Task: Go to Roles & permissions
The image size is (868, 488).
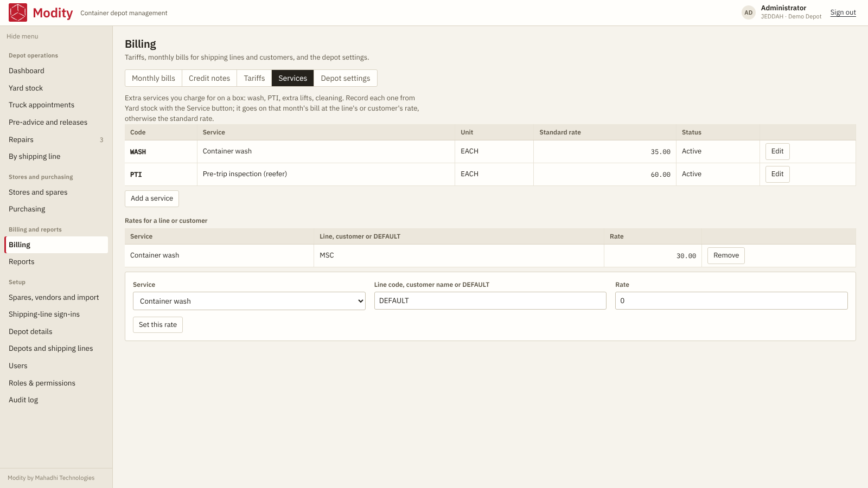Action: (x=56, y=383)
